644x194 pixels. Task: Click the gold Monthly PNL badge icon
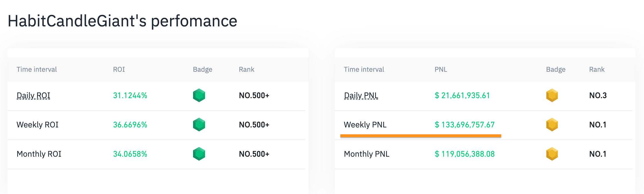(552, 154)
